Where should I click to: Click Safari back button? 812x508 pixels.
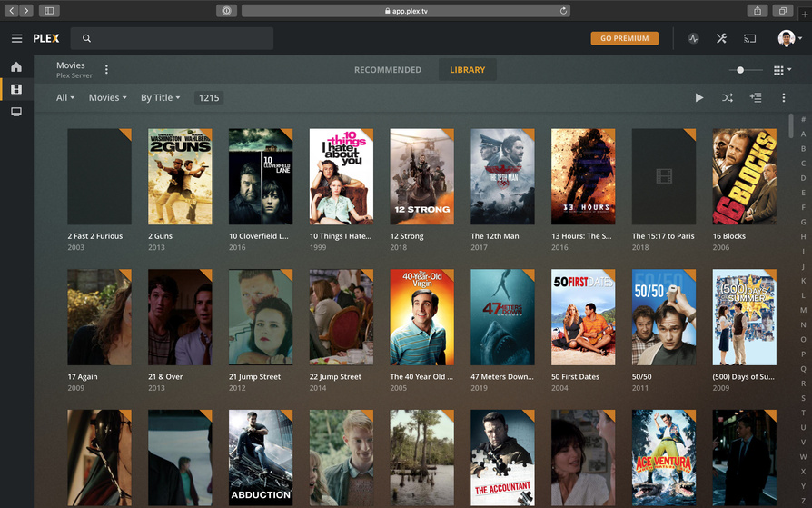tap(12, 10)
